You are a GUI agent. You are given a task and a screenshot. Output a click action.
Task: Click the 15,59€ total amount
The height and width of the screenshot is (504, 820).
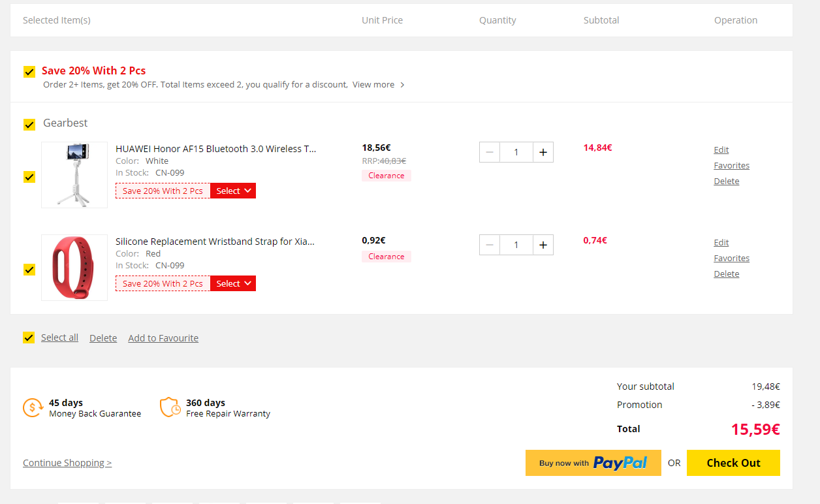coord(755,429)
